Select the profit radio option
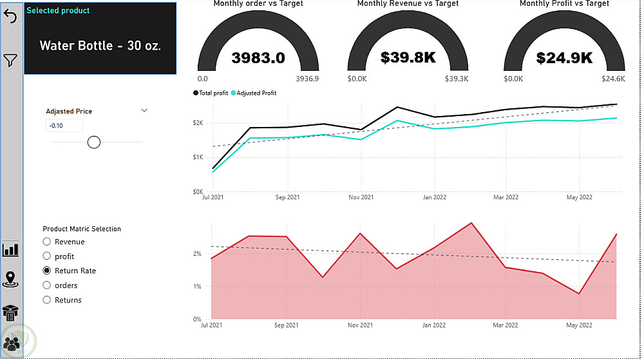644x359 pixels. (x=47, y=256)
